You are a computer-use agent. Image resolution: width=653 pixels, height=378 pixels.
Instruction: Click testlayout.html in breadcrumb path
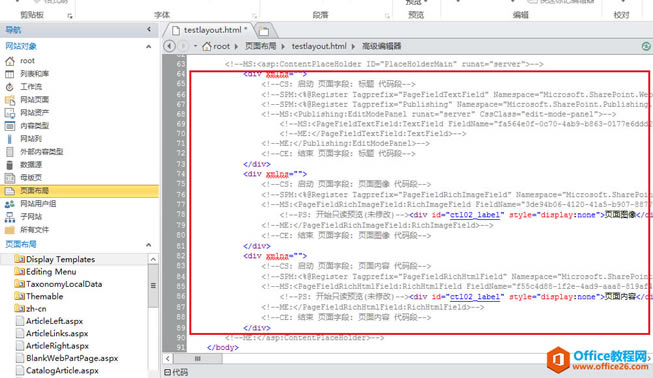coord(319,46)
